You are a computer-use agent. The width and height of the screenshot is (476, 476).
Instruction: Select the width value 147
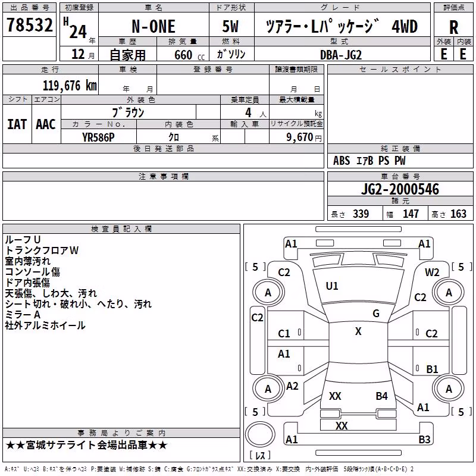(x=411, y=214)
